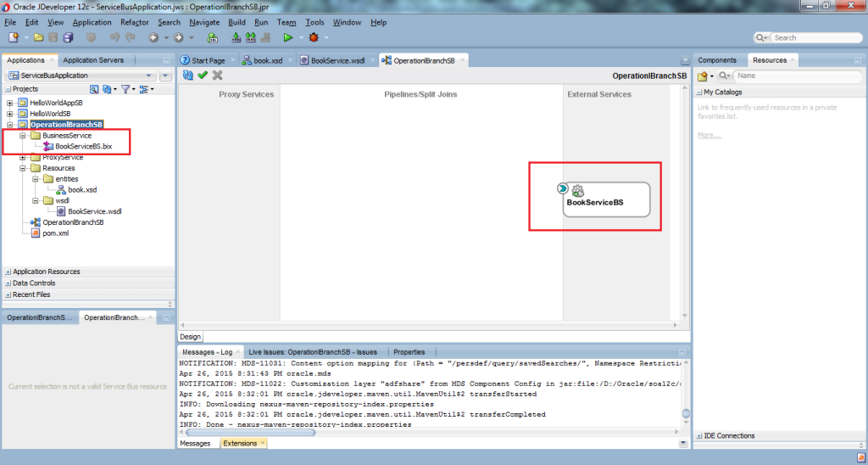The width and height of the screenshot is (868, 465).
Task: Open the Tools menu
Action: click(315, 22)
